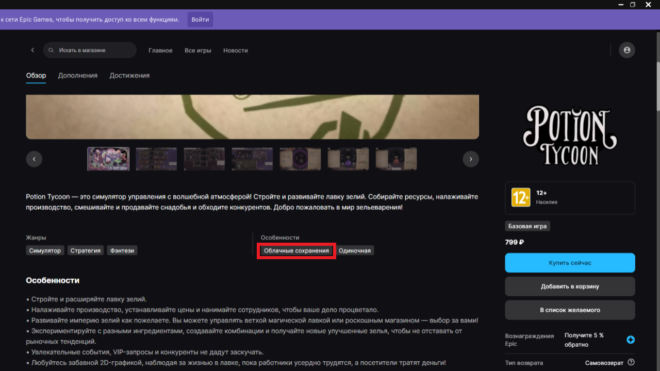Click the blue plus icon near Epic rewards
This screenshot has height=371, width=660.
[630, 339]
